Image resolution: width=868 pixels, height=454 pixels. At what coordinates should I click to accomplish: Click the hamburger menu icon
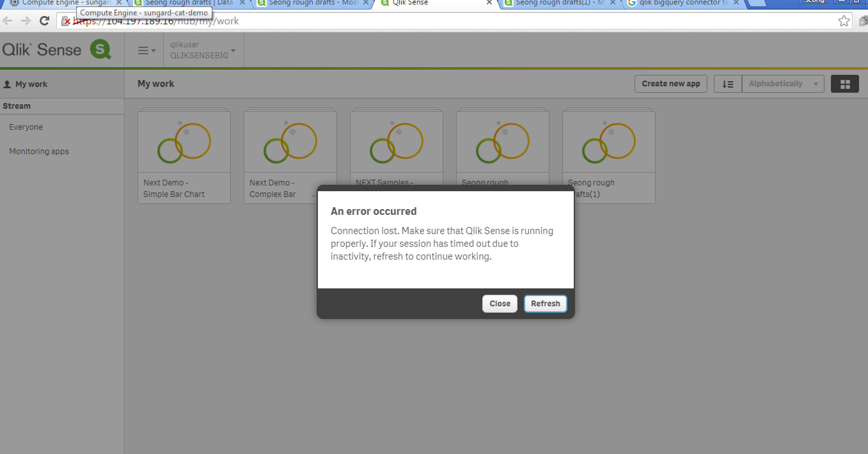[143, 51]
